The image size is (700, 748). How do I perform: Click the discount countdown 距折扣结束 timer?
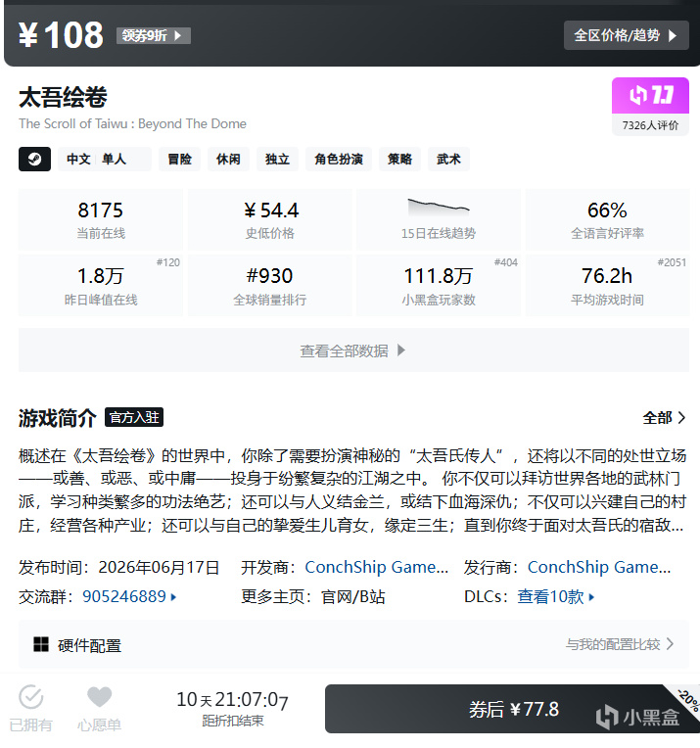(x=232, y=709)
